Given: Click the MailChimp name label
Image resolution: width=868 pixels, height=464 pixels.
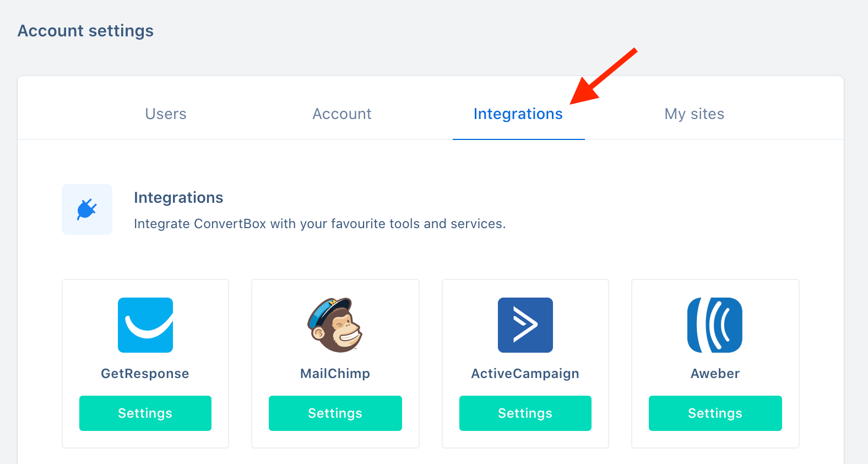Looking at the screenshot, I should 335,374.
